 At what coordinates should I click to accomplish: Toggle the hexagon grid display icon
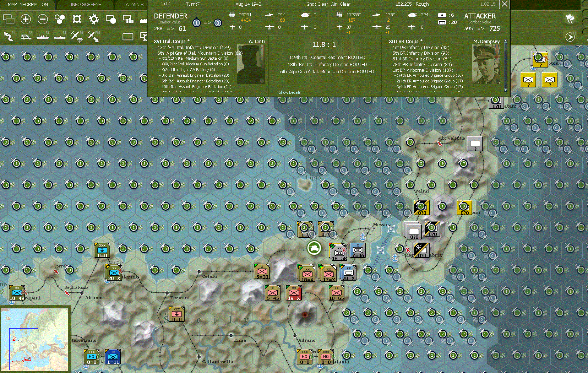[60, 19]
